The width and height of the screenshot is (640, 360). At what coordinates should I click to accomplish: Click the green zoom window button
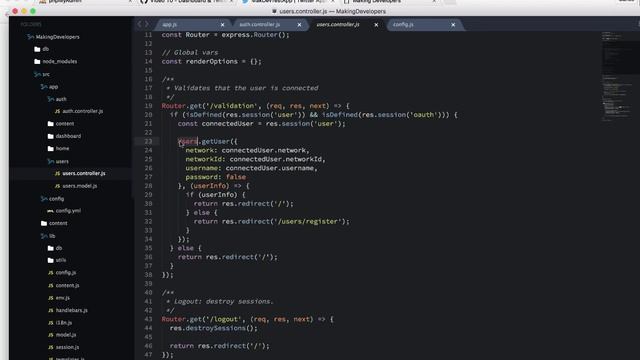point(33,11)
